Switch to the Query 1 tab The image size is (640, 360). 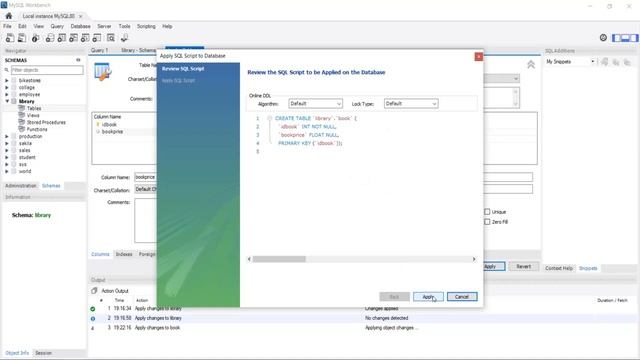(100, 50)
